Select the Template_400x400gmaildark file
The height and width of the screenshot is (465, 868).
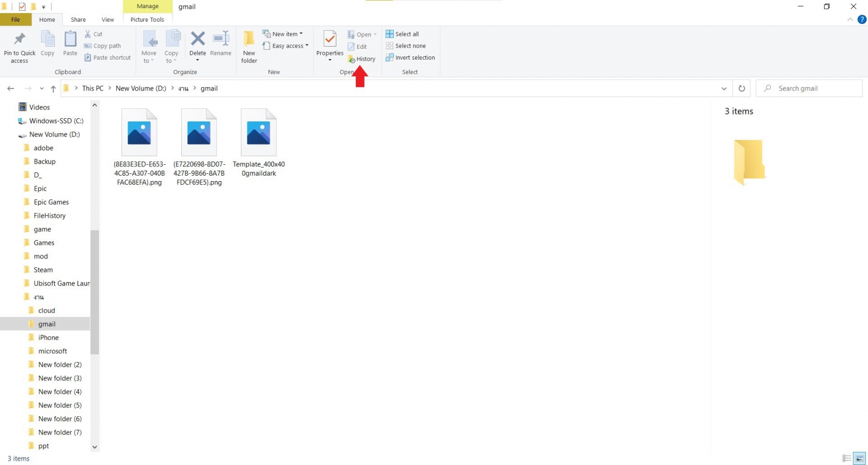[259, 143]
